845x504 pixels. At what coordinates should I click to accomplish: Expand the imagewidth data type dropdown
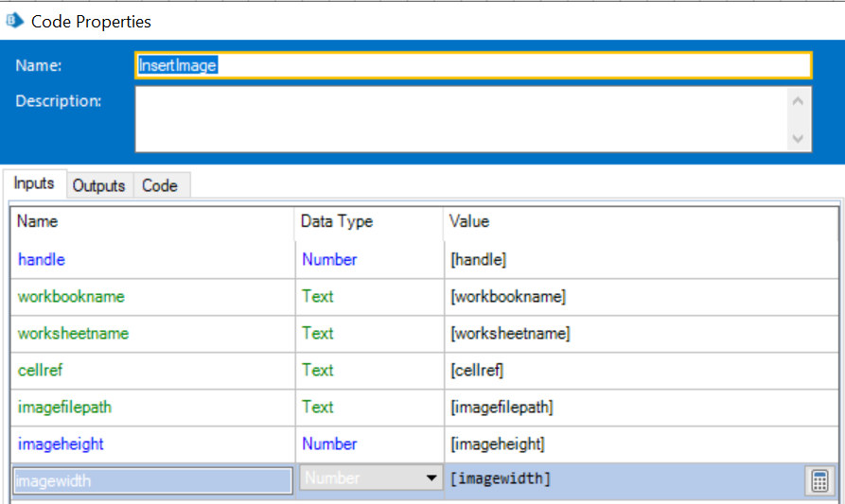(x=431, y=479)
